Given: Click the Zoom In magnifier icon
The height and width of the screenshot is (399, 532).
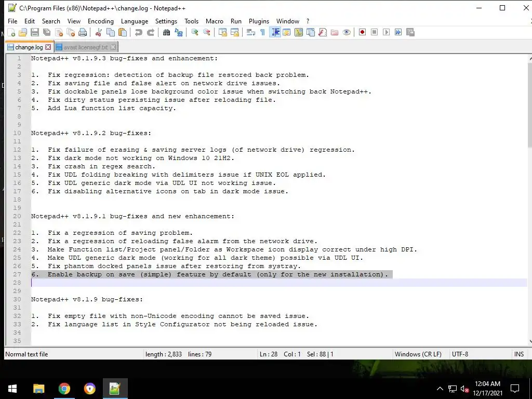Looking at the screenshot, I should point(194,32).
